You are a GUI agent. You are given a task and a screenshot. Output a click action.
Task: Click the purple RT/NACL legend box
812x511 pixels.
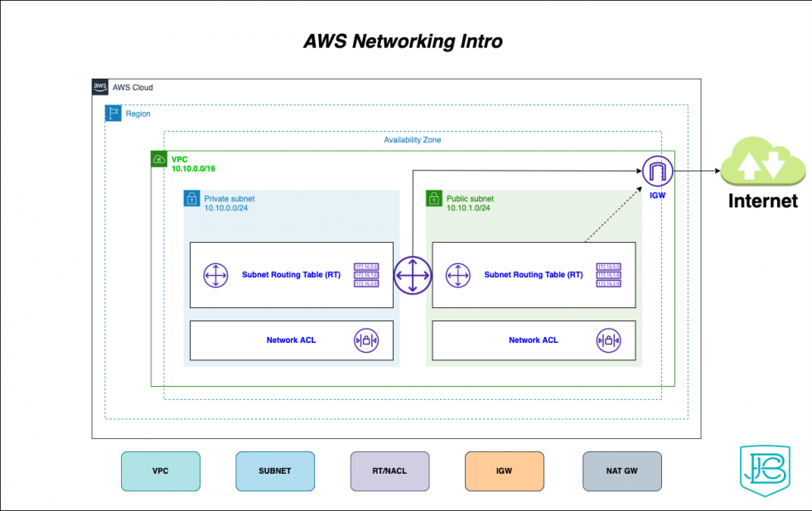click(389, 471)
